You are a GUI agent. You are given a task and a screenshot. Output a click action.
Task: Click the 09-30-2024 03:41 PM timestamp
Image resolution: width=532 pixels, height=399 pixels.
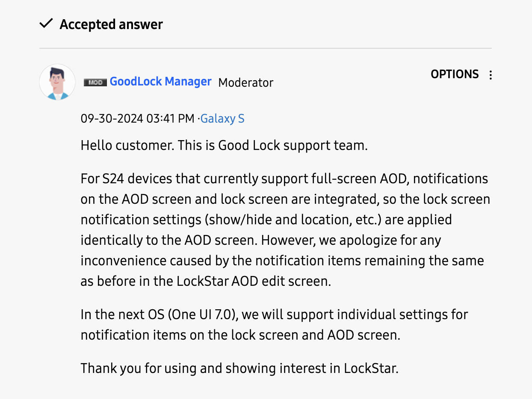point(137,118)
